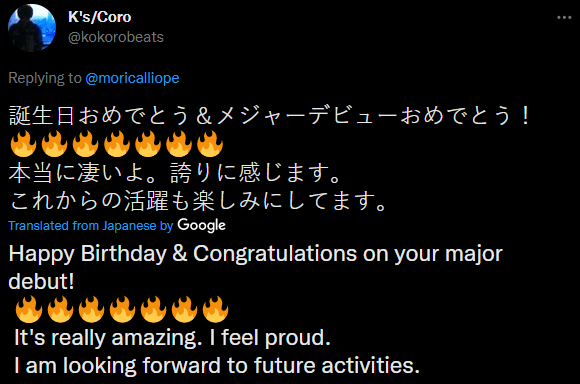Click the Japanese line これからの活躍も楽しみにしてます。
This screenshot has width=580, height=384.
click(x=198, y=201)
